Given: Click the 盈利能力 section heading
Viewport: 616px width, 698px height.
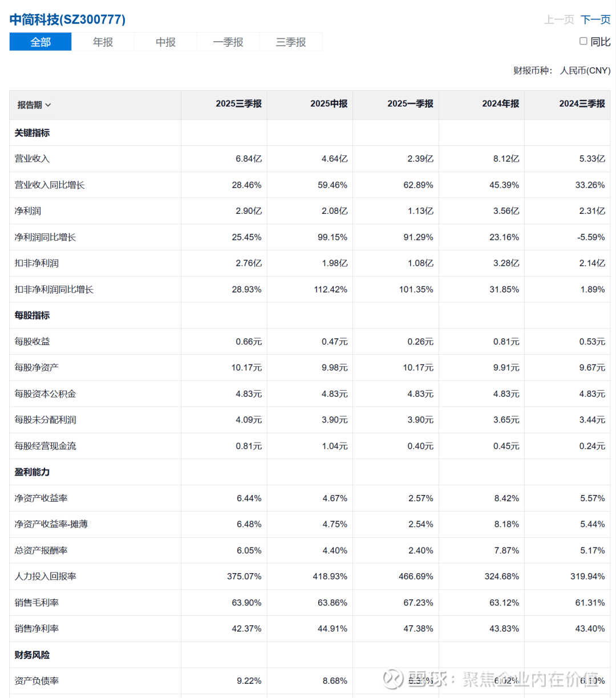Looking at the screenshot, I should [32, 472].
